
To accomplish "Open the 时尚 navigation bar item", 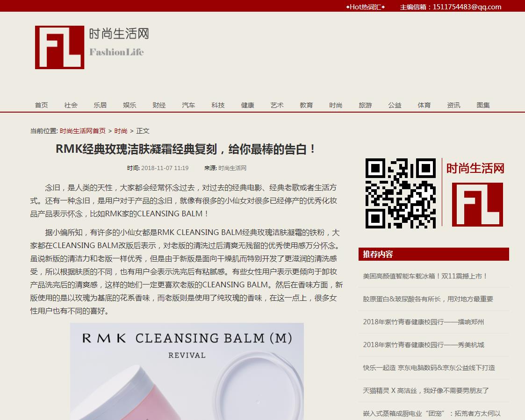I will 336,105.
